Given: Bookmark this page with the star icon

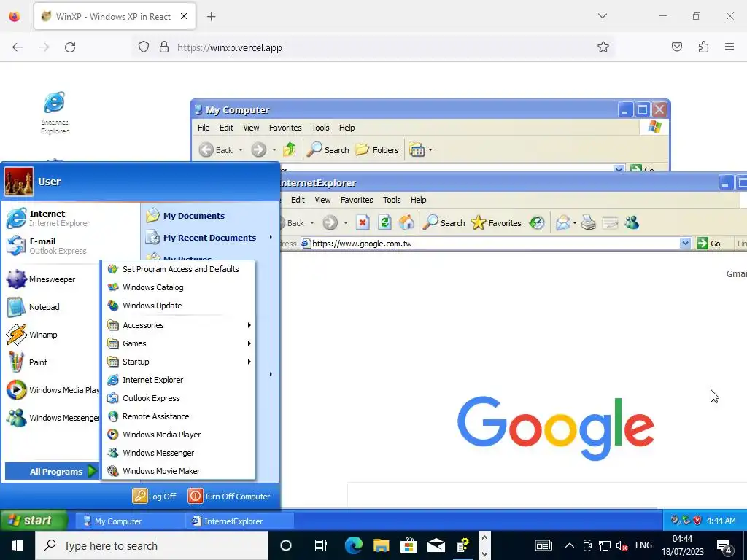Looking at the screenshot, I should point(603,47).
